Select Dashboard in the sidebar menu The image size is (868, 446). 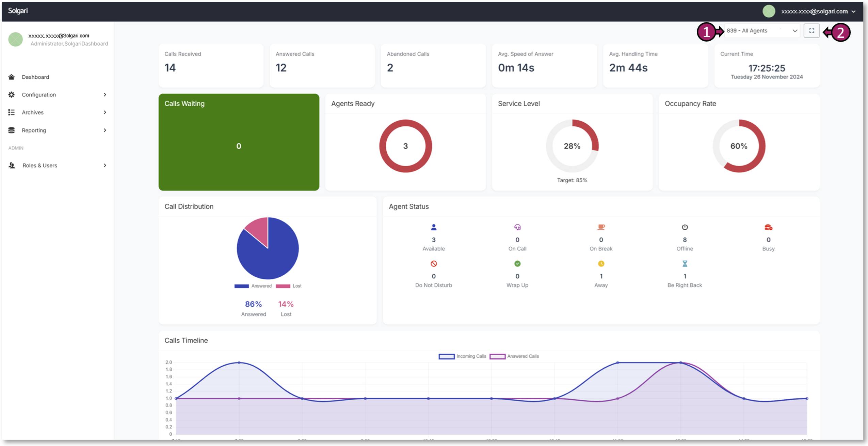point(35,77)
